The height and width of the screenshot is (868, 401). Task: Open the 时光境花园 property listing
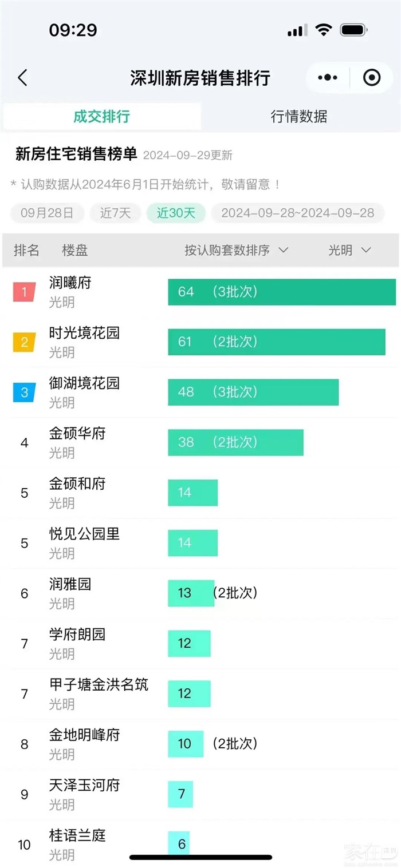click(x=84, y=333)
